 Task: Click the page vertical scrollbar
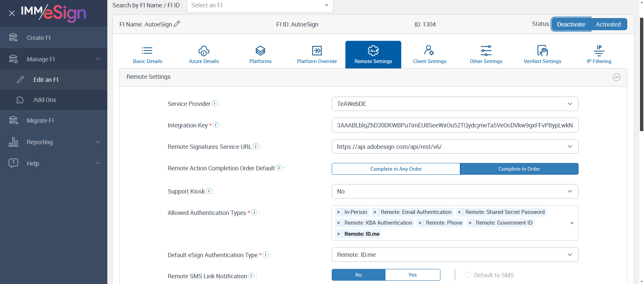(x=641, y=74)
